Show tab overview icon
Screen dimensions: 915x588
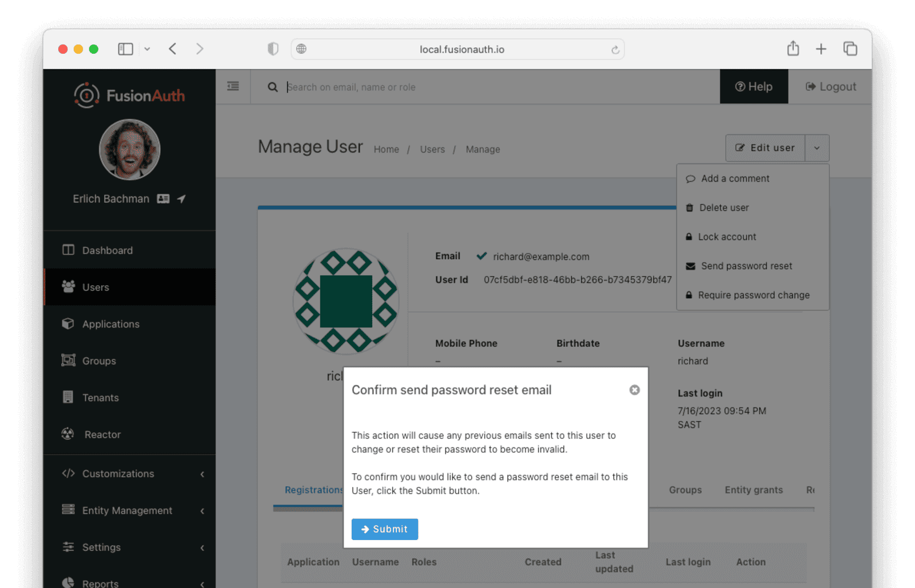click(850, 49)
